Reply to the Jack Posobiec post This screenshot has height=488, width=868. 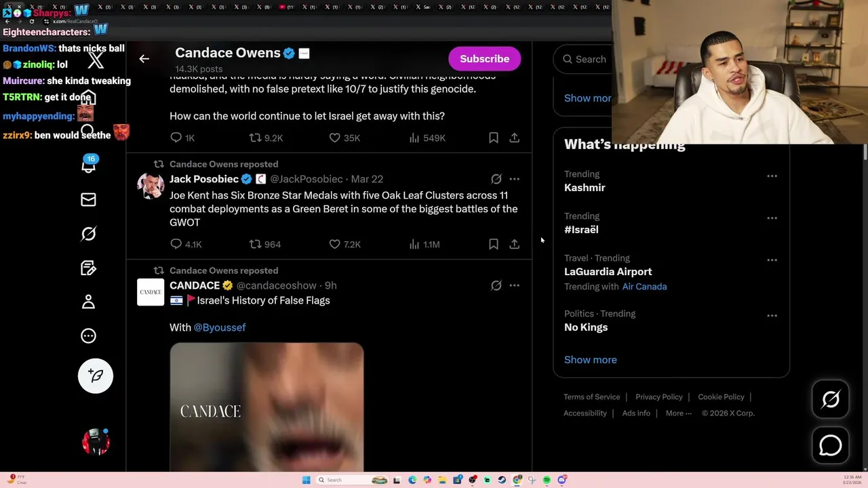[x=185, y=244]
